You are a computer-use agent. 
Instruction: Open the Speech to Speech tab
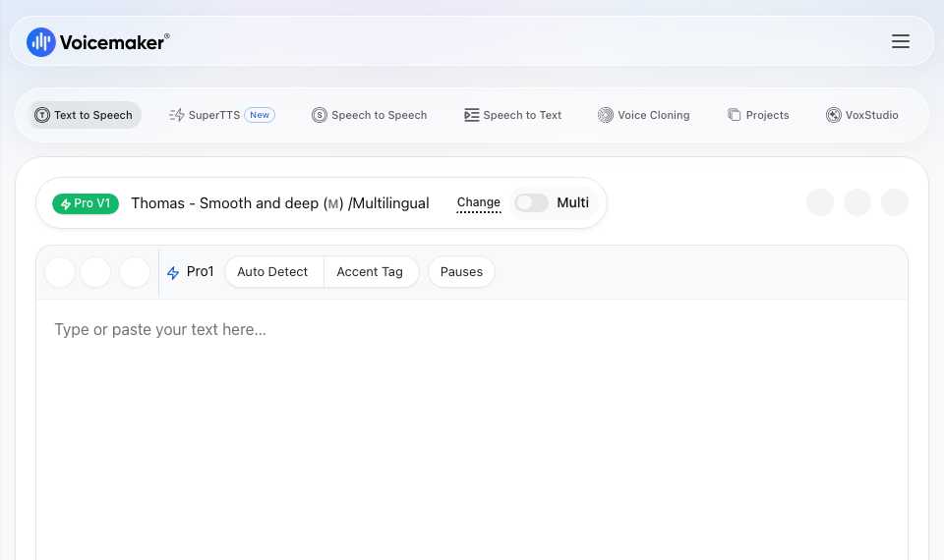(369, 115)
